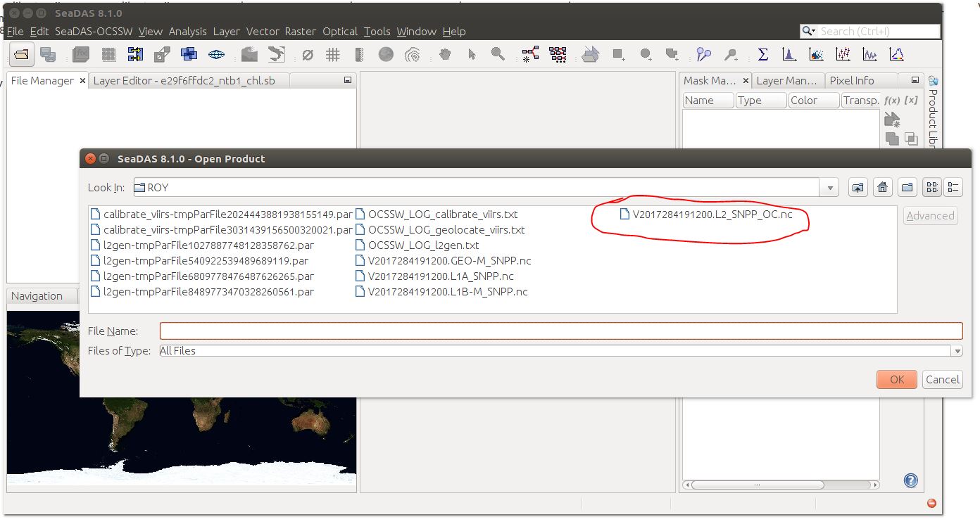Click the mosaic overlapping squares toolbar icon
Screen dimensions: 980x524
(189, 54)
